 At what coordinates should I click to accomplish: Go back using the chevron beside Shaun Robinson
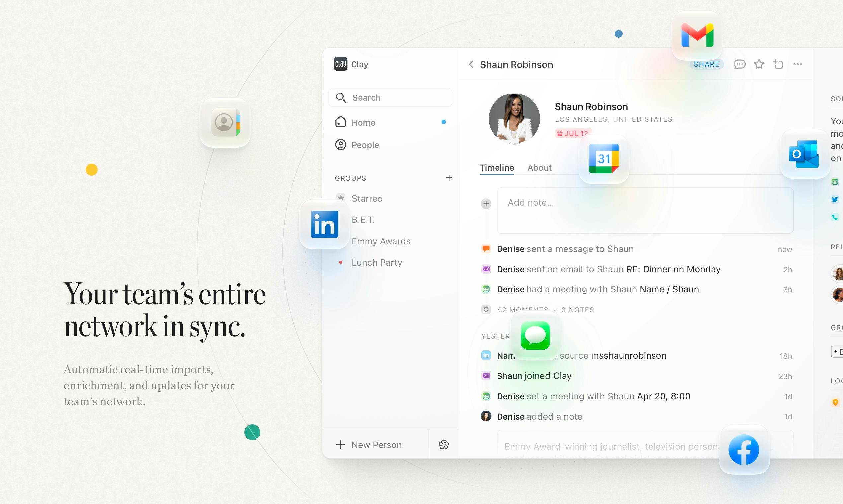click(471, 64)
